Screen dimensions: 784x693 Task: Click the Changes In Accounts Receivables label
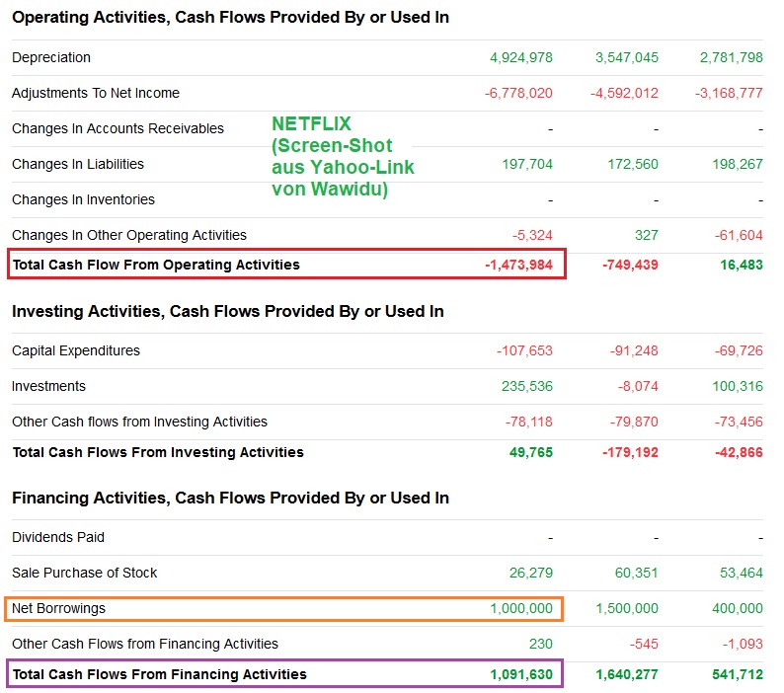[118, 128]
